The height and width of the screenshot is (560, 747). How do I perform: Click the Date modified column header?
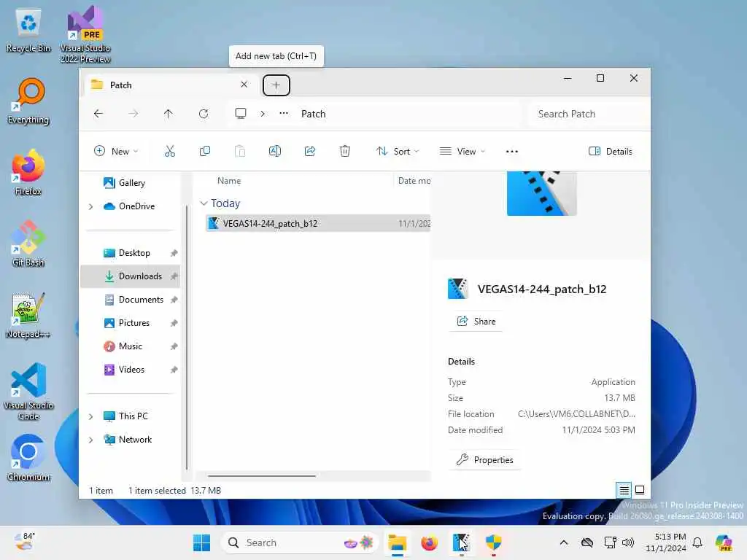(414, 181)
